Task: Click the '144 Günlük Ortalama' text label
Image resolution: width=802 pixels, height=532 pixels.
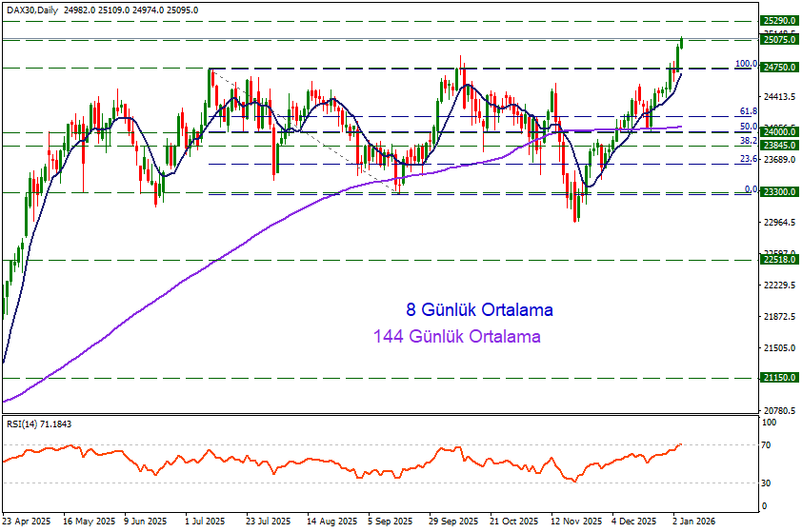Action: [x=457, y=336]
